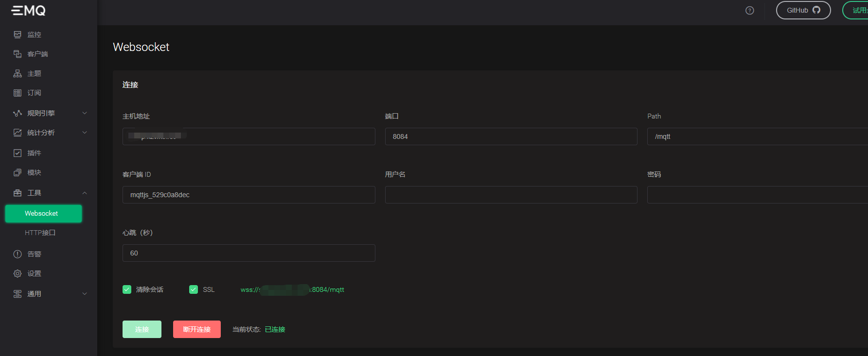This screenshot has width=868, height=356.
Task: Focus the 主机地址 host address field
Action: tap(249, 136)
